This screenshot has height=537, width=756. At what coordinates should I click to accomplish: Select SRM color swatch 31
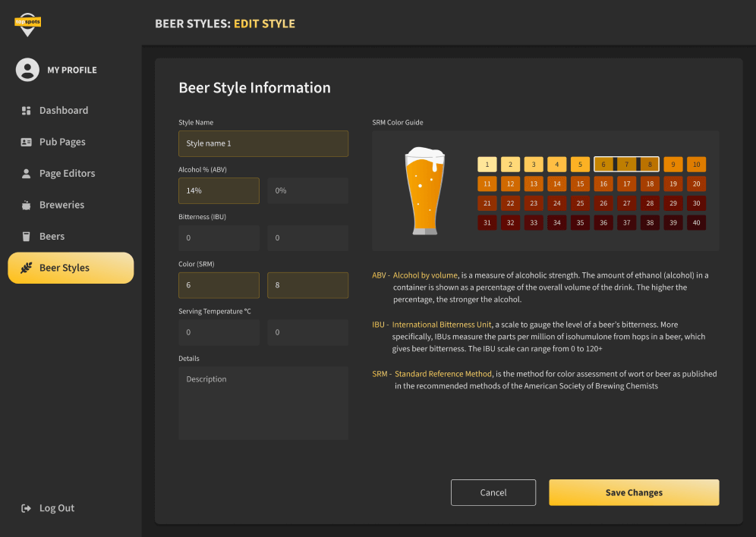(x=487, y=222)
